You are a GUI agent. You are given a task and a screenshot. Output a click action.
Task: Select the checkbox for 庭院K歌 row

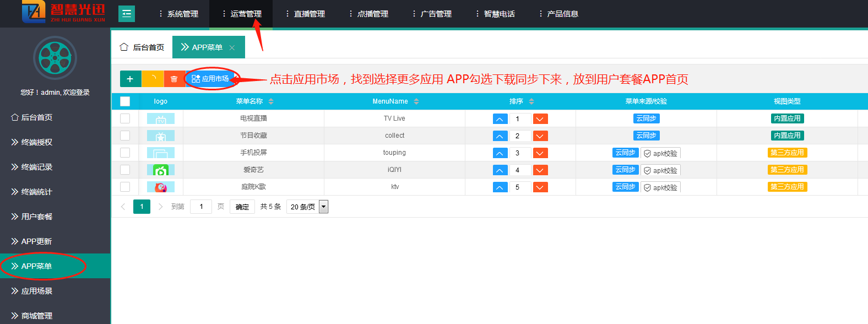pos(125,187)
